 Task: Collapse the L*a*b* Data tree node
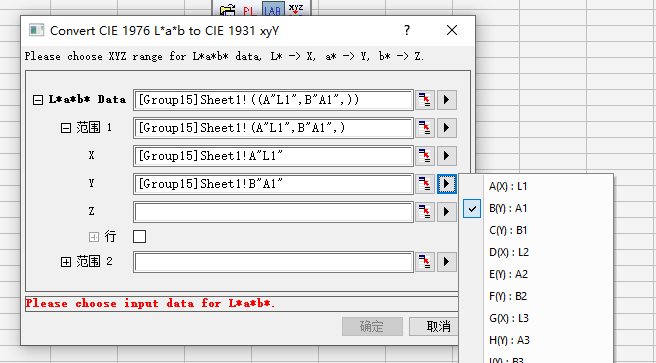pyautogui.click(x=38, y=100)
